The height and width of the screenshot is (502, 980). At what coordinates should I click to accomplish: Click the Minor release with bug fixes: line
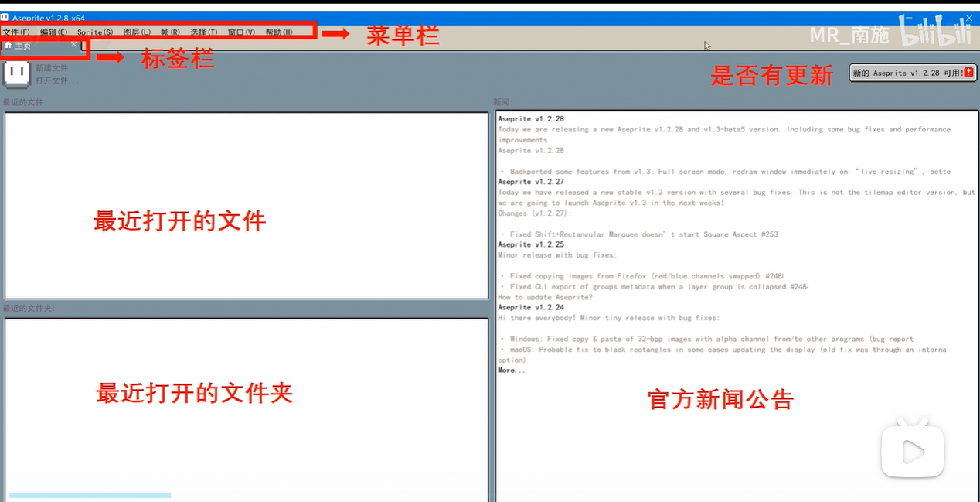pyautogui.click(x=557, y=255)
